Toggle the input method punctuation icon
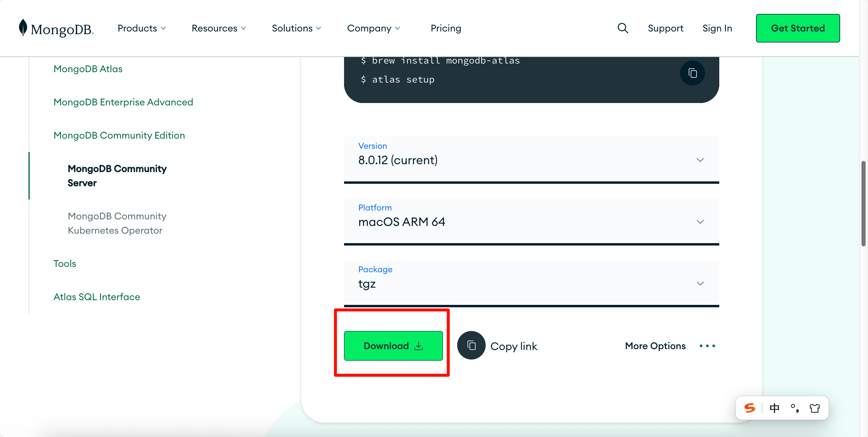Image resolution: width=868 pixels, height=437 pixels. point(795,408)
